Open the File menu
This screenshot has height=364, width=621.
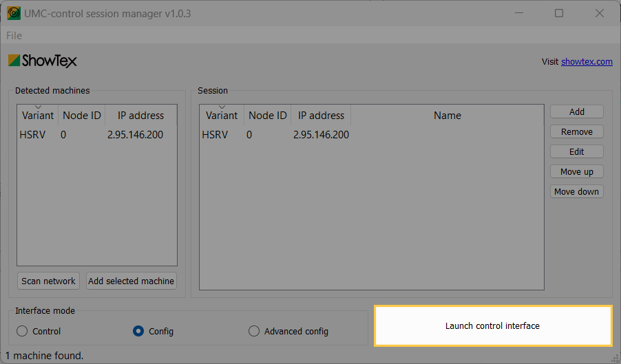click(14, 36)
